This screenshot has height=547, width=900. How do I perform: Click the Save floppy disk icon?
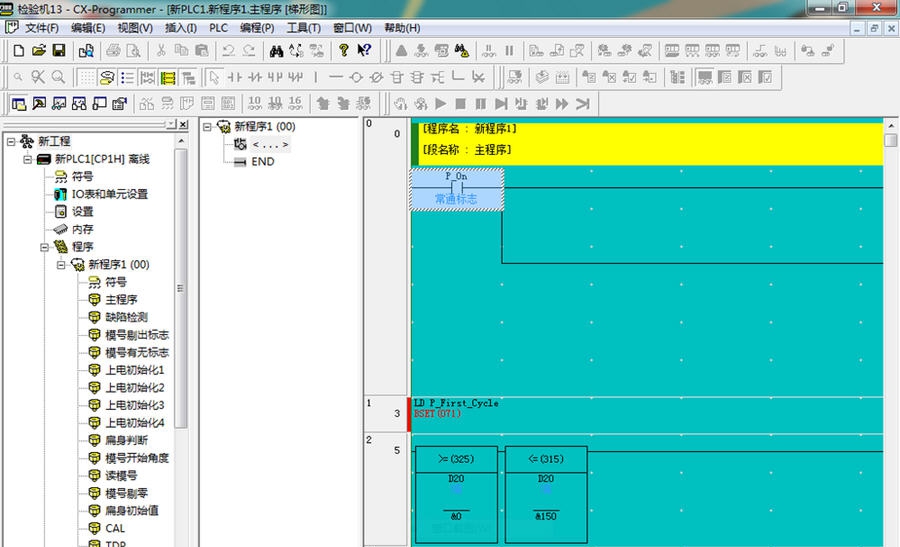coord(58,50)
